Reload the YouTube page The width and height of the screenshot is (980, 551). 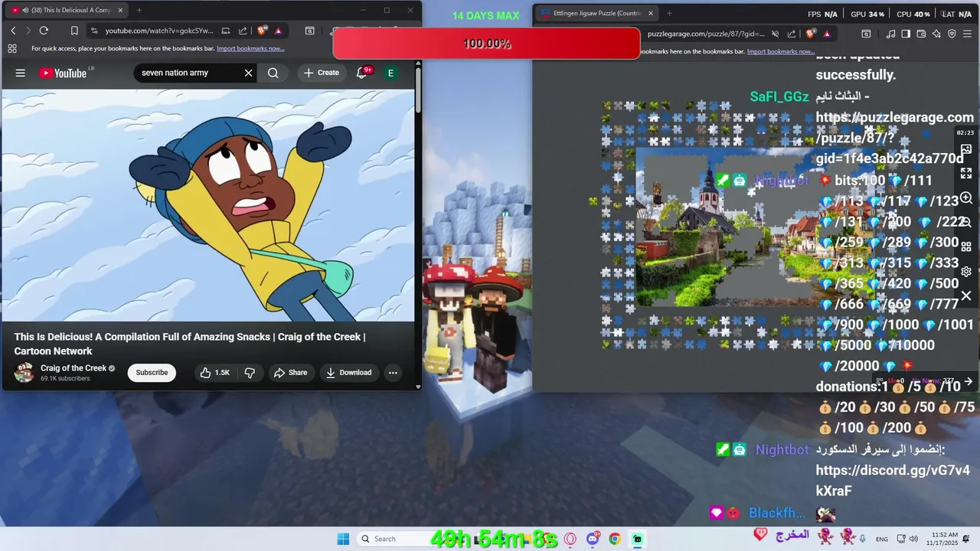point(44,31)
